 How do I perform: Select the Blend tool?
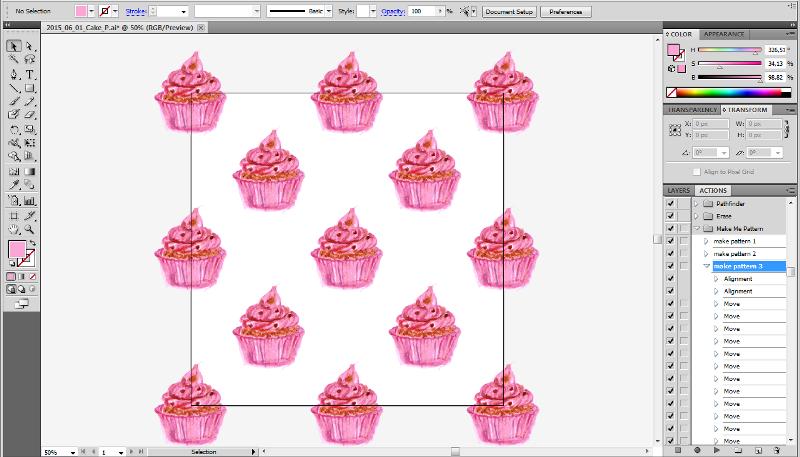pyautogui.click(x=30, y=185)
